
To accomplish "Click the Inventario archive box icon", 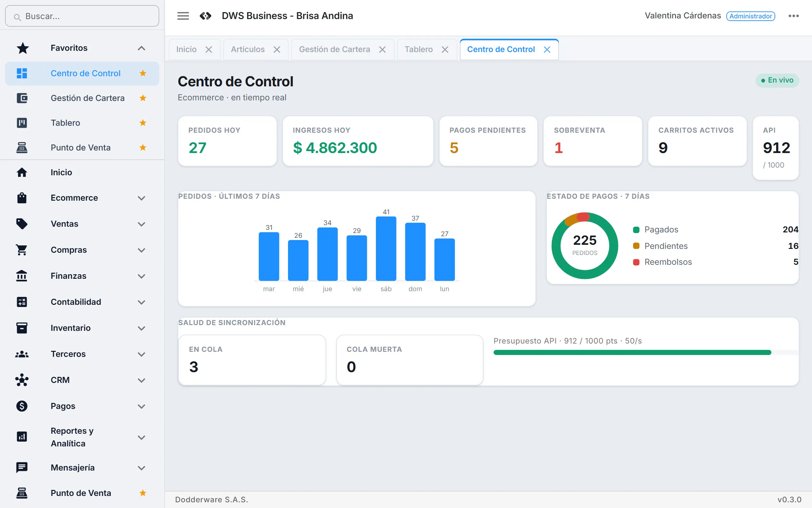I will 22,328.
